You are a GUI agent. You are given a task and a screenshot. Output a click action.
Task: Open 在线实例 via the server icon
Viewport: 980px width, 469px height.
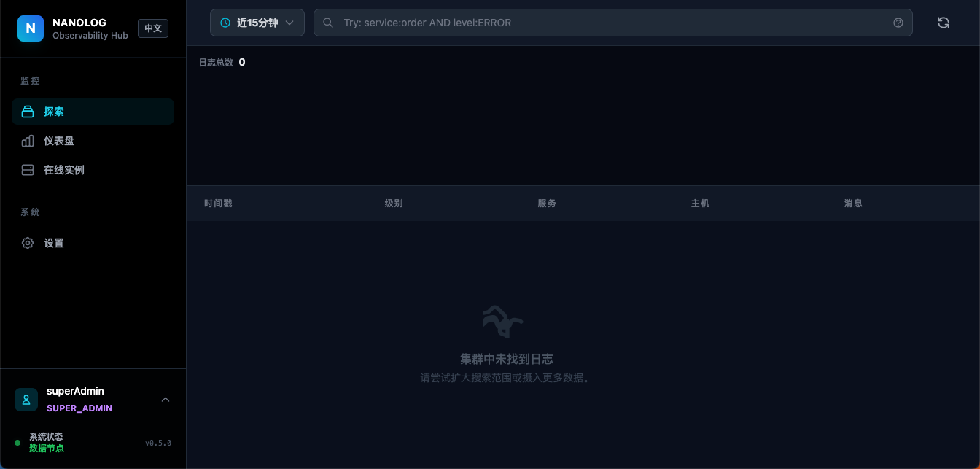pos(28,170)
